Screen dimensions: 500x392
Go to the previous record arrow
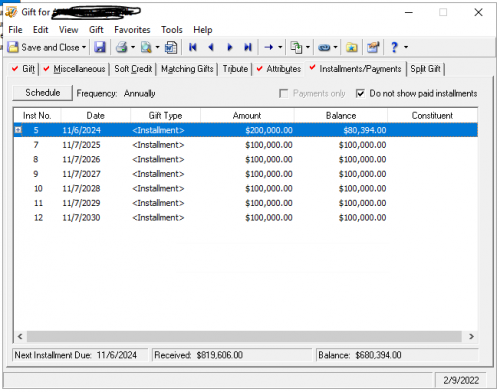[x=211, y=47]
